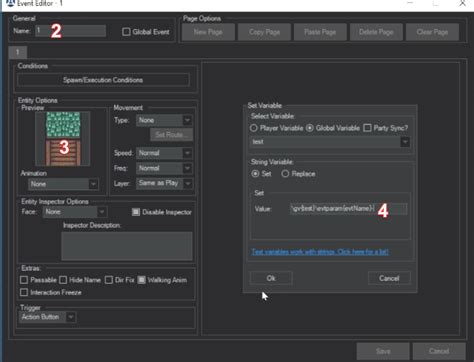Select the Global Variable radio button
Viewport: 474px width, 362px height.
[310, 128]
